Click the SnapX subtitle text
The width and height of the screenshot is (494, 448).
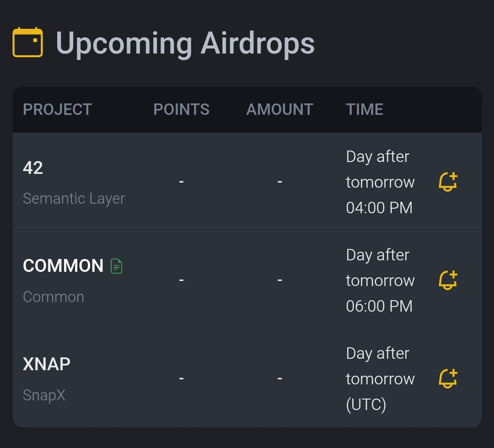(44, 395)
